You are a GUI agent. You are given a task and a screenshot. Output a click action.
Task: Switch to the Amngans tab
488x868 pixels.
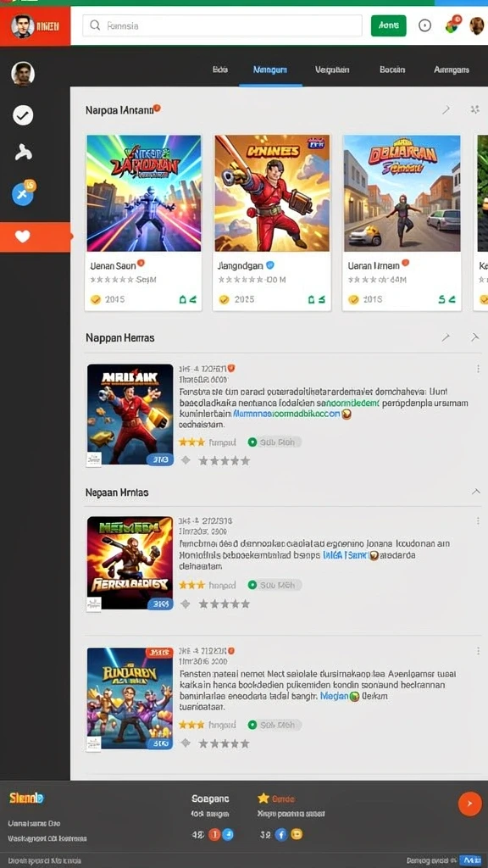pos(452,70)
